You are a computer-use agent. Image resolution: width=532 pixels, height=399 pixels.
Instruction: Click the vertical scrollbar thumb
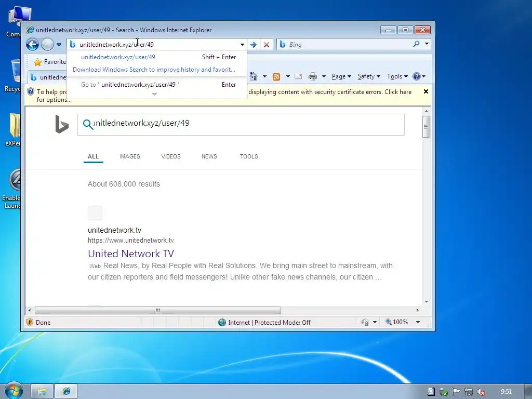(x=427, y=127)
